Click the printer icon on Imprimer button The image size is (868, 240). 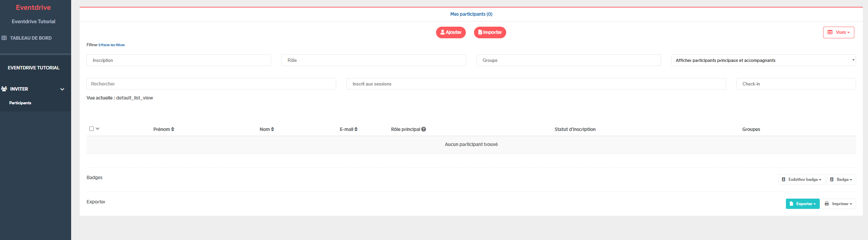[827, 204]
